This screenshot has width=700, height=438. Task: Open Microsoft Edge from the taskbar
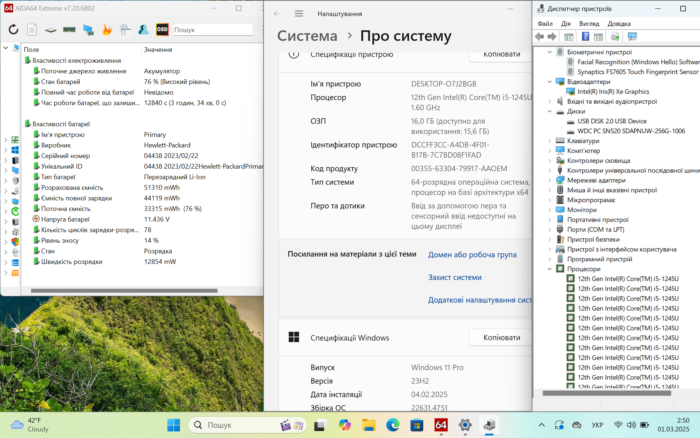(393, 425)
